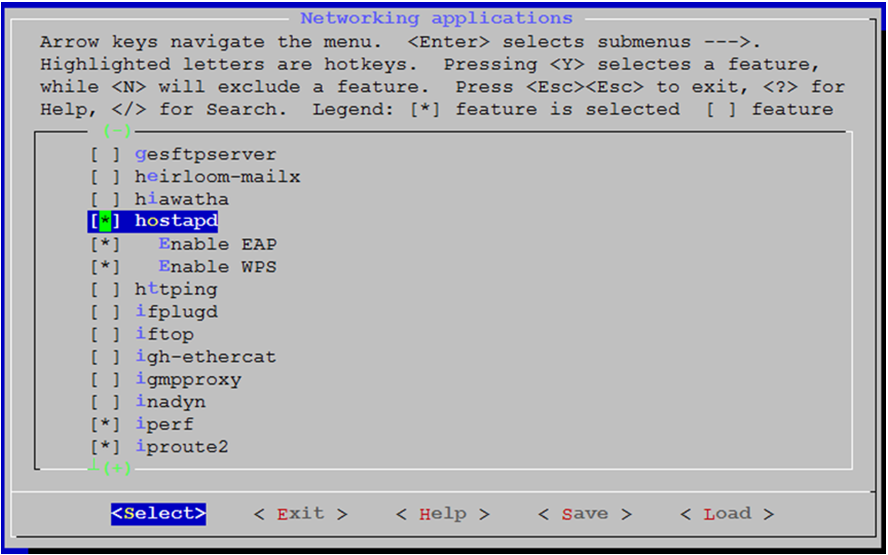888x555 pixels.
Task: Toggle iftop package checkbox
Action: click(x=105, y=334)
